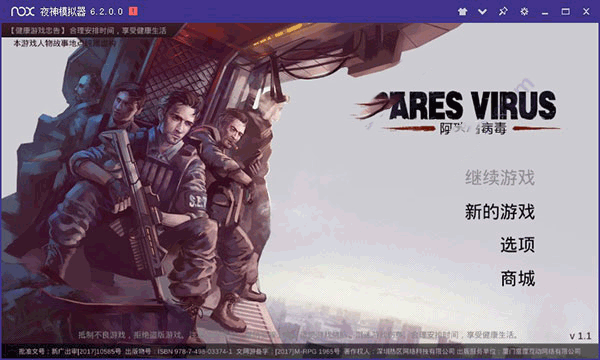This screenshot has width=600, height=360.
Task: Click the v 1.1 version label
Action: coord(580,336)
